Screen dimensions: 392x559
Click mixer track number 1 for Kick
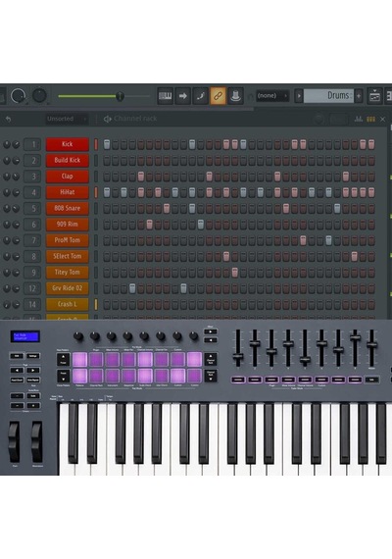click(32, 144)
